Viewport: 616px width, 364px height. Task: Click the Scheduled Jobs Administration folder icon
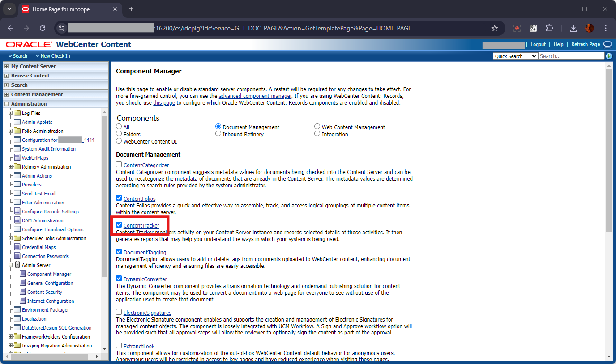[17, 238]
